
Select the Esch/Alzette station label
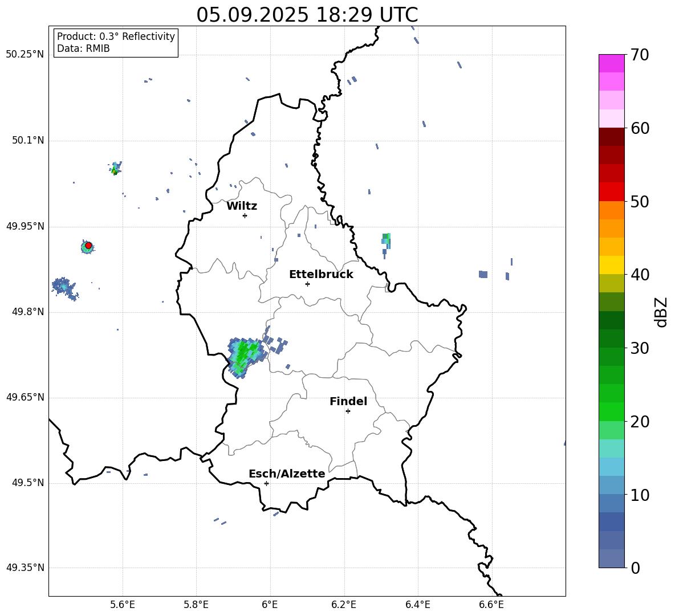287,474
